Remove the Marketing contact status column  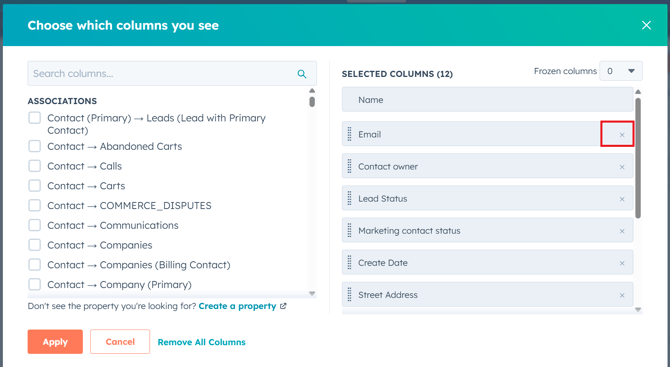tap(622, 231)
